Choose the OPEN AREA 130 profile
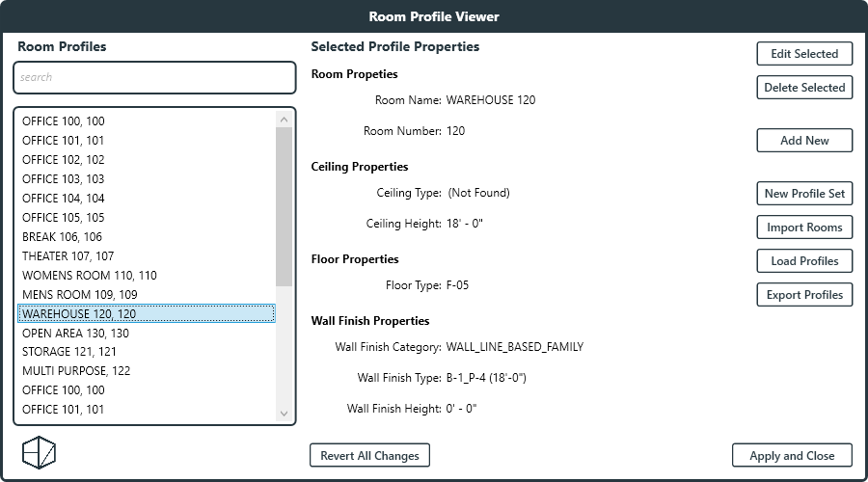The image size is (868, 482). [75, 334]
